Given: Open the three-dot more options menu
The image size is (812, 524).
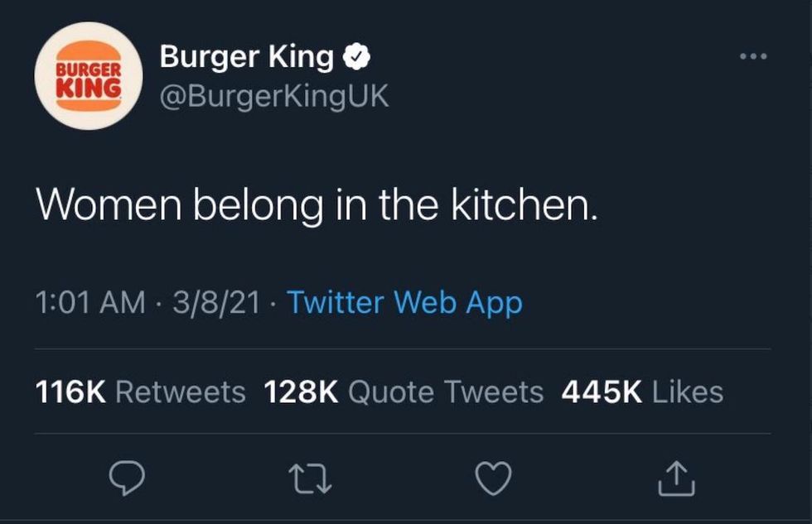Looking at the screenshot, I should click(754, 56).
